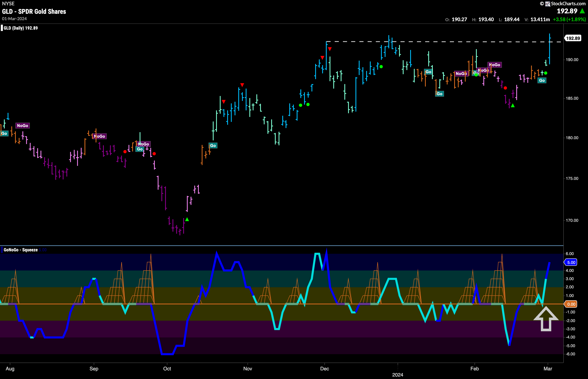The width and height of the screenshot is (588, 379).
Task: Click the Aug label on the time axis
Action: point(10,369)
